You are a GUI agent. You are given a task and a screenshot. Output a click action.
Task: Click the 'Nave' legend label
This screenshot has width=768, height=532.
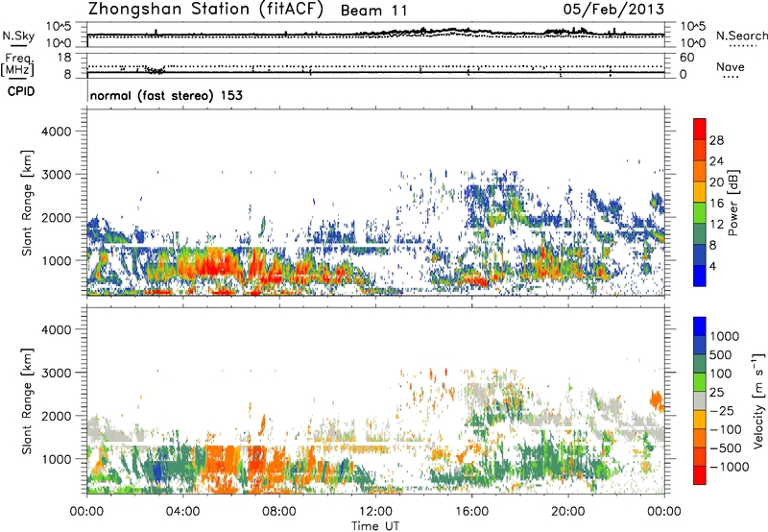731,66
